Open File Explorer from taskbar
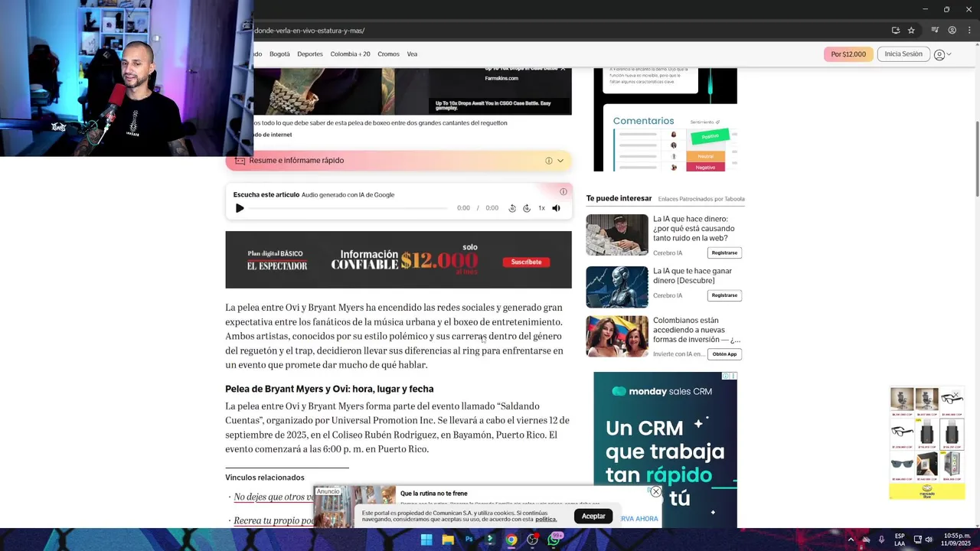The image size is (980, 551). coord(448,540)
